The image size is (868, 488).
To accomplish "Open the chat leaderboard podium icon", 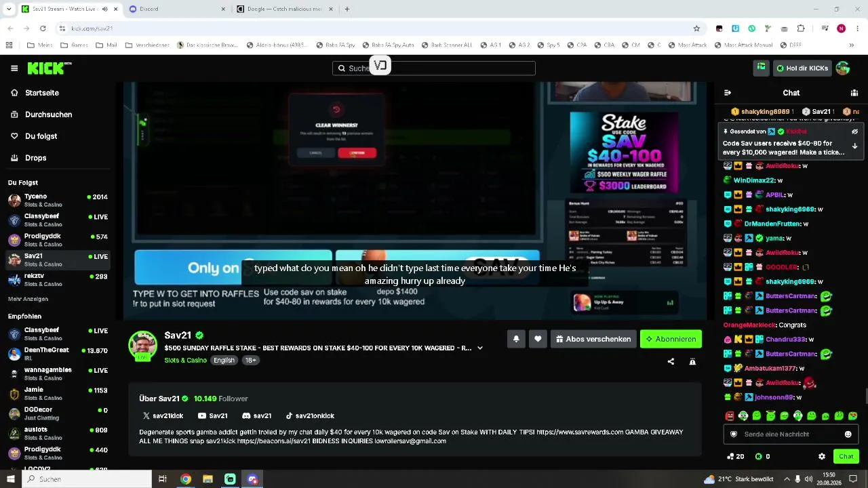I will tap(854, 93).
